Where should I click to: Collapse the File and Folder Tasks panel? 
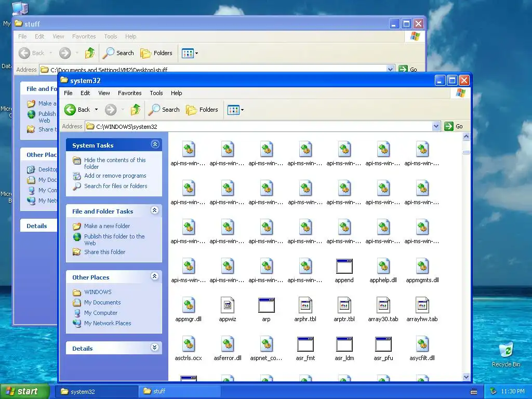pos(155,211)
